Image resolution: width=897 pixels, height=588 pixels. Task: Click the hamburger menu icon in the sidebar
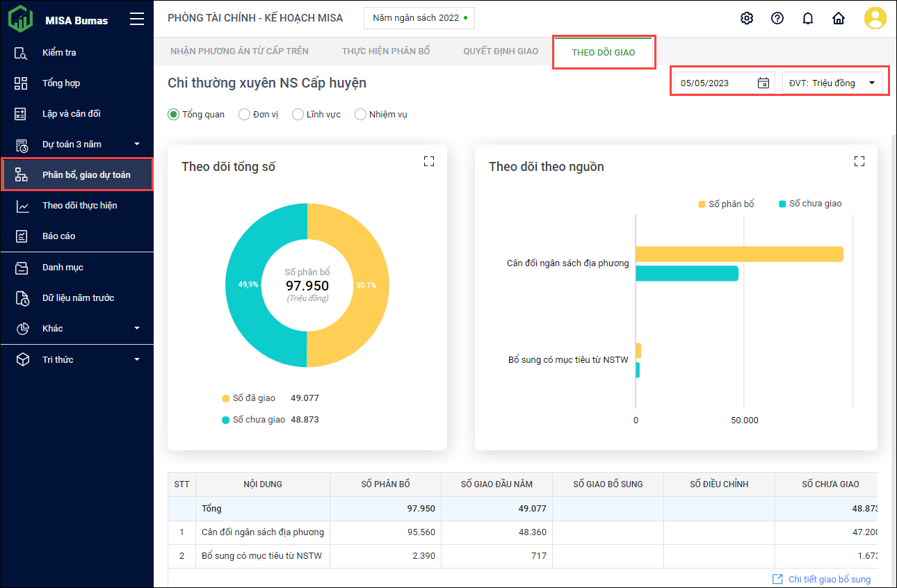pyautogui.click(x=137, y=19)
